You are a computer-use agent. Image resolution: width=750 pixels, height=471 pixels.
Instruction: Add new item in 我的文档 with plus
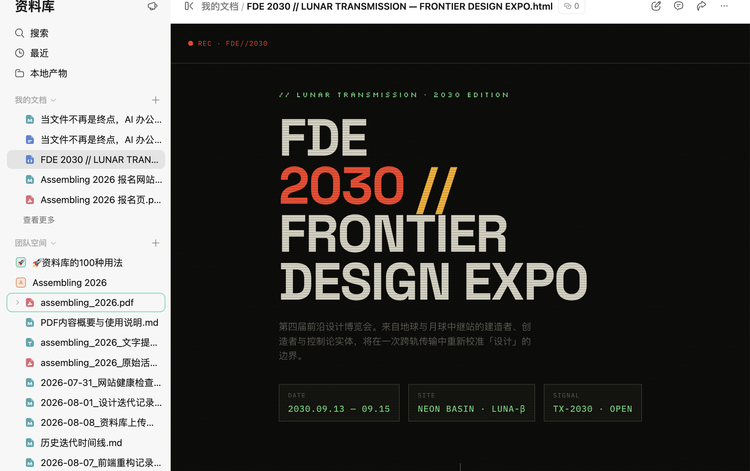(x=155, y=100)
